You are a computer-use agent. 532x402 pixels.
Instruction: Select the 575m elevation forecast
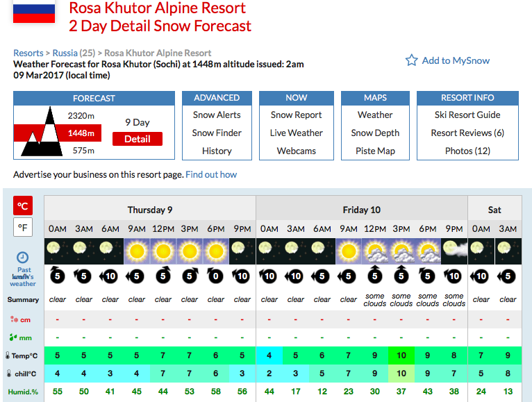coord(83,151)
